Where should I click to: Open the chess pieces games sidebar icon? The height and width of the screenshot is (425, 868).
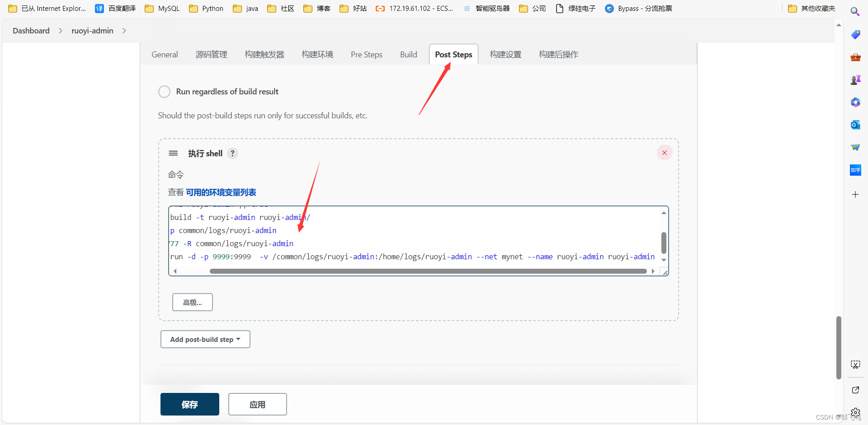click(855, 80)
